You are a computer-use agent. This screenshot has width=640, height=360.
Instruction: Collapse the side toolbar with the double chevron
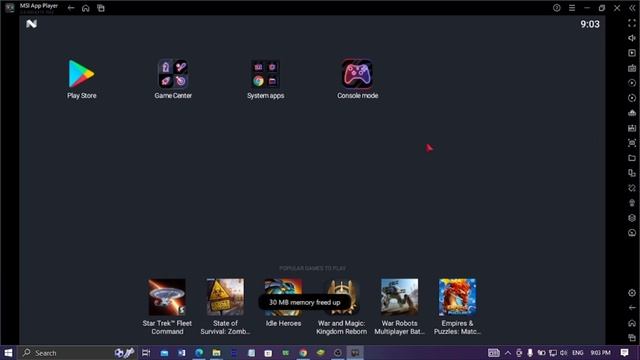click(x=632, y=8)
